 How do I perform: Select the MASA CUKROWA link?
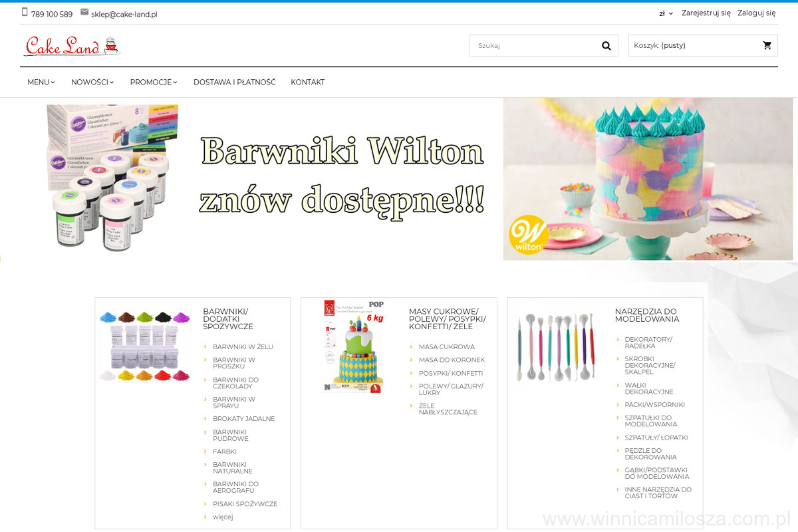pos(446,347)
